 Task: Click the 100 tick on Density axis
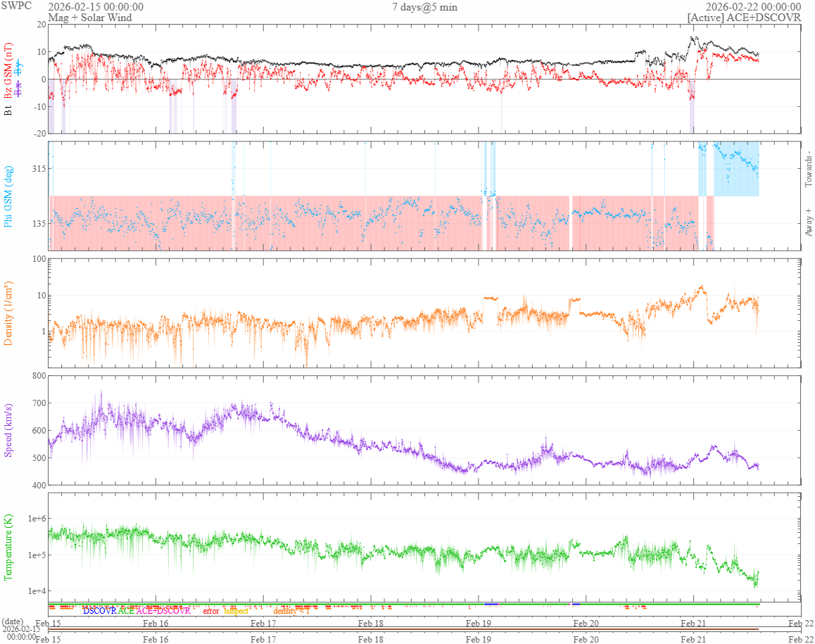[39, 260]
